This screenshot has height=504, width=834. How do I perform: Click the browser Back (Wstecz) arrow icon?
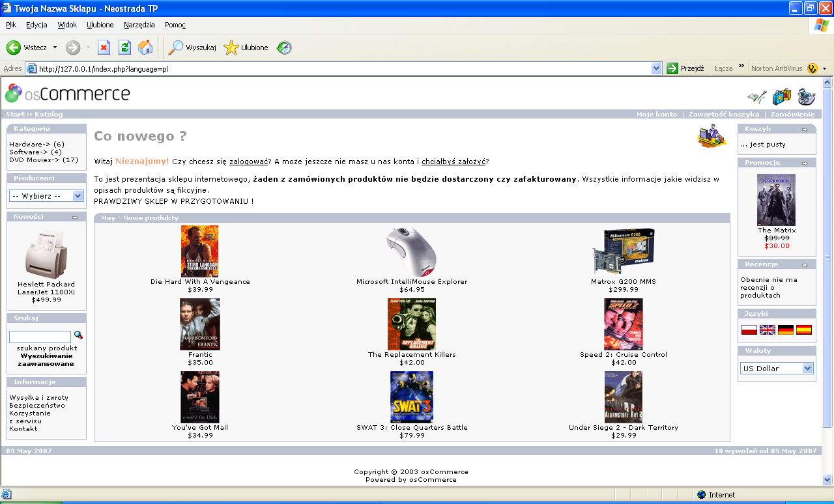pos(14,48)
